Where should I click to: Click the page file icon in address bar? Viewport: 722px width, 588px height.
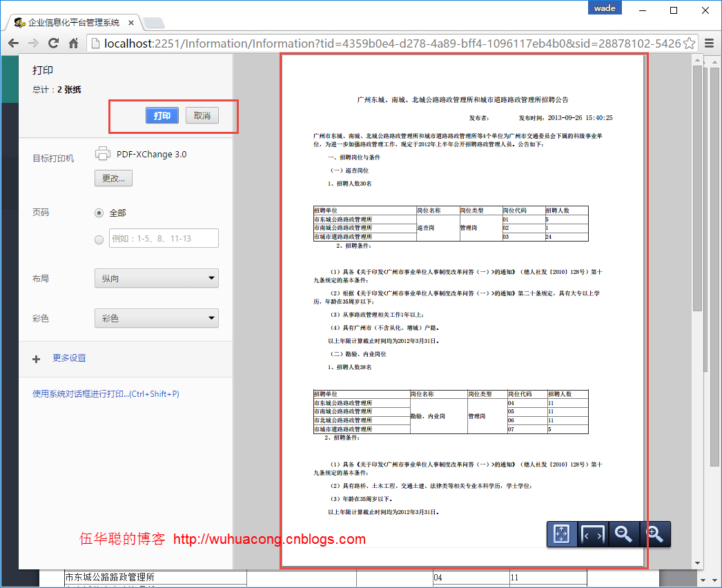(x=95, y=43)
